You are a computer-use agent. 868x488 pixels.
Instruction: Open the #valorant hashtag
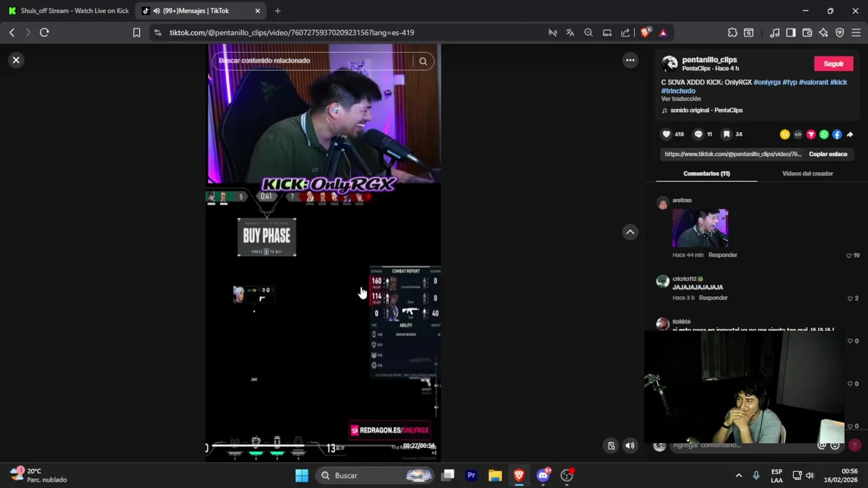[813, 82]
